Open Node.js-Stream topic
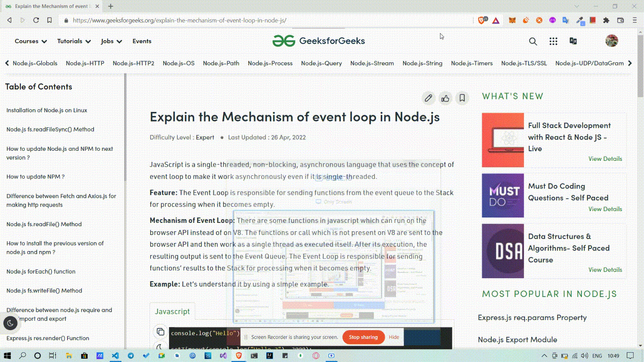The height and width of the screenshot is (362, 644). click(x=372, y=63)
